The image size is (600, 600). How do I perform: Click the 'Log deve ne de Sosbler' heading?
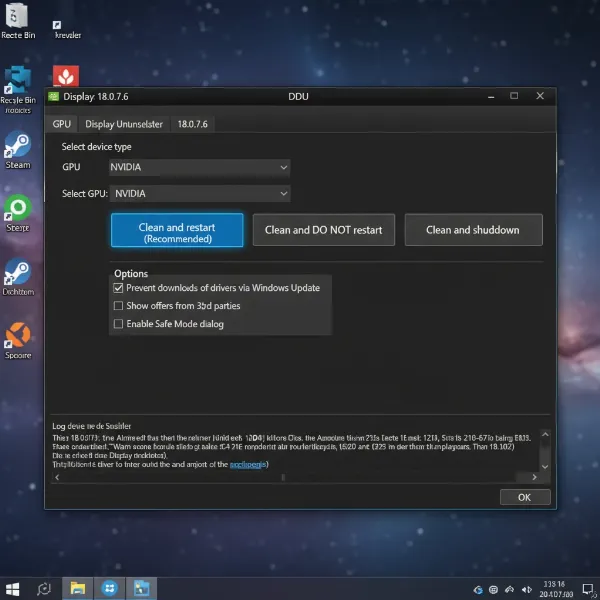pyautogui.click(x=91, y=426)
